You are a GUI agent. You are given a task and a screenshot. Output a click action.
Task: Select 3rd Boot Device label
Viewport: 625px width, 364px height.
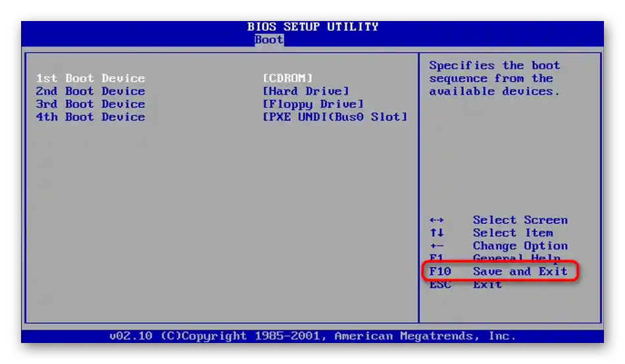[x=91, y=104]
